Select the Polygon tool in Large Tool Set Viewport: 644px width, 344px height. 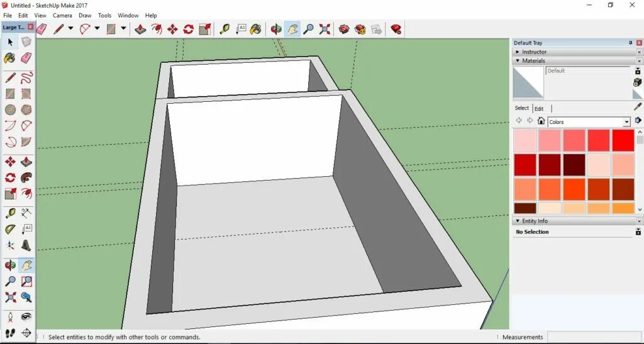coord(26,109)
